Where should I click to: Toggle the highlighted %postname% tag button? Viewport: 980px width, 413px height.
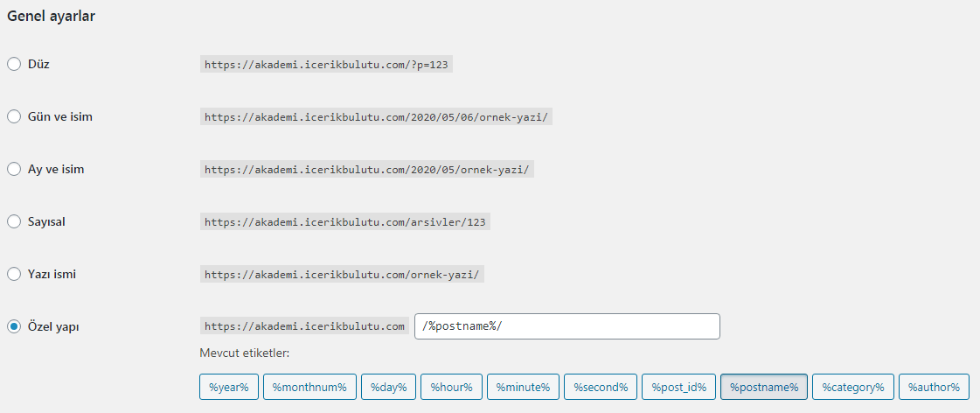click(764, 387)
